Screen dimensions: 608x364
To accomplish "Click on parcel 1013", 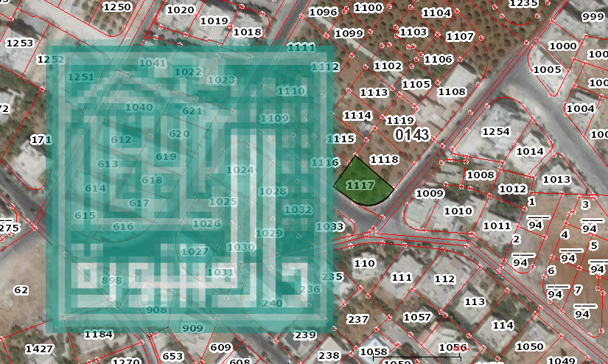I will pyautogui.click(x=556, y=179).
